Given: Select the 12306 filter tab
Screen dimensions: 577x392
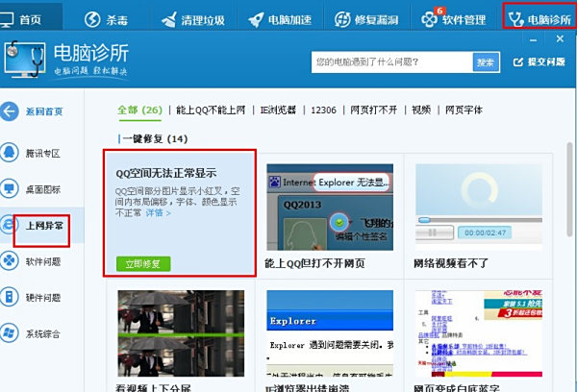Looking at the screenshot, I should [x=323, y=110].
